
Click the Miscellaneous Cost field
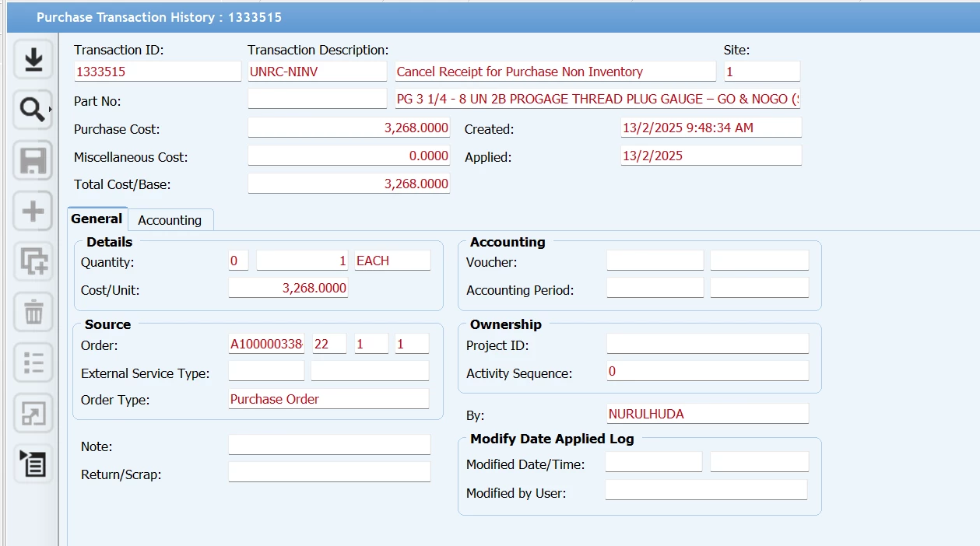tap(349, 156)
